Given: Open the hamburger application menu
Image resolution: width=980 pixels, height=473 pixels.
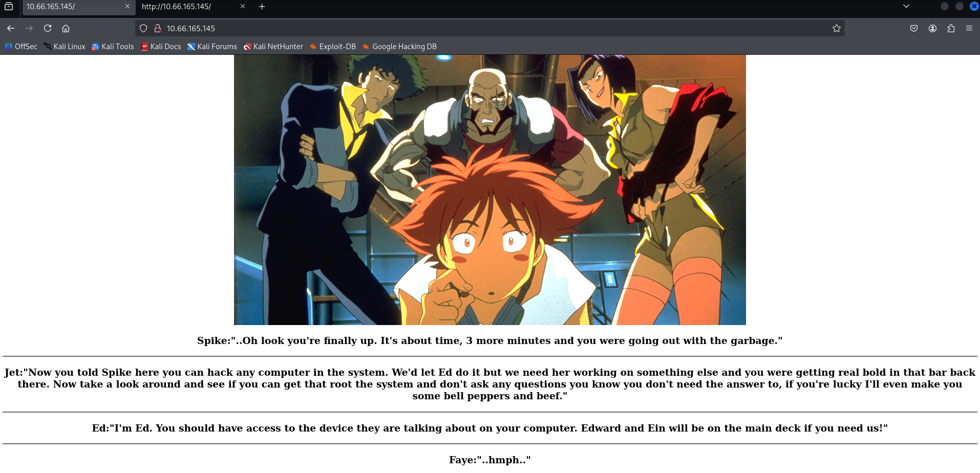Looking at the screenshot, I should coord(969,28).
